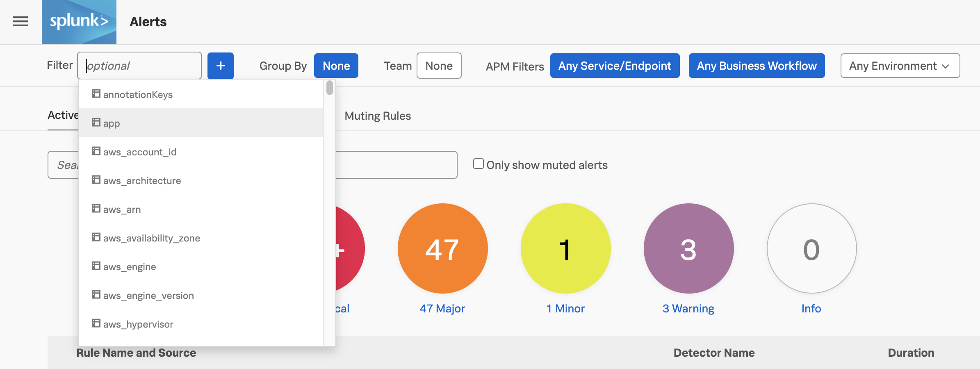Select app from the filter suggestions
980x369 pixels.
pos(201,123)
